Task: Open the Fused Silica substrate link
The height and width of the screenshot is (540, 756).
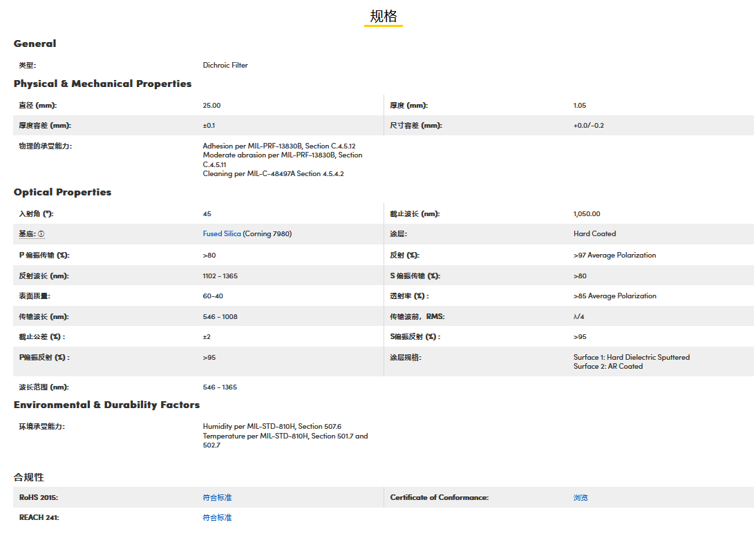Action: pyautogui.click(x=222, y=234)
